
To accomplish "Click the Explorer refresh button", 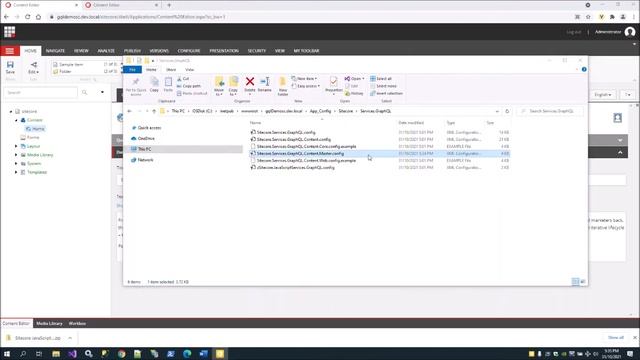I will tap(507, 111).
